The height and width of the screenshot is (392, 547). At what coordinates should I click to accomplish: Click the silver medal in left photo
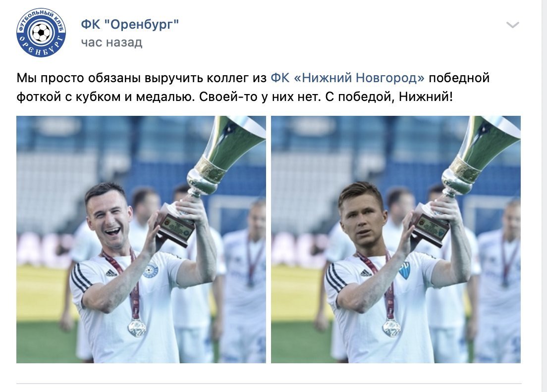click(x=137, y=328)
